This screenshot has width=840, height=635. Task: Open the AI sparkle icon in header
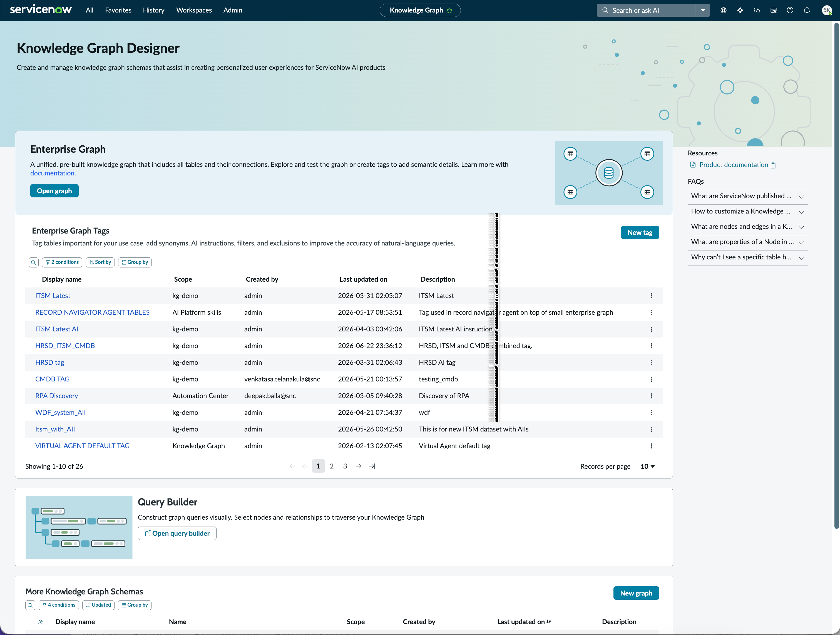click(740, 10)
